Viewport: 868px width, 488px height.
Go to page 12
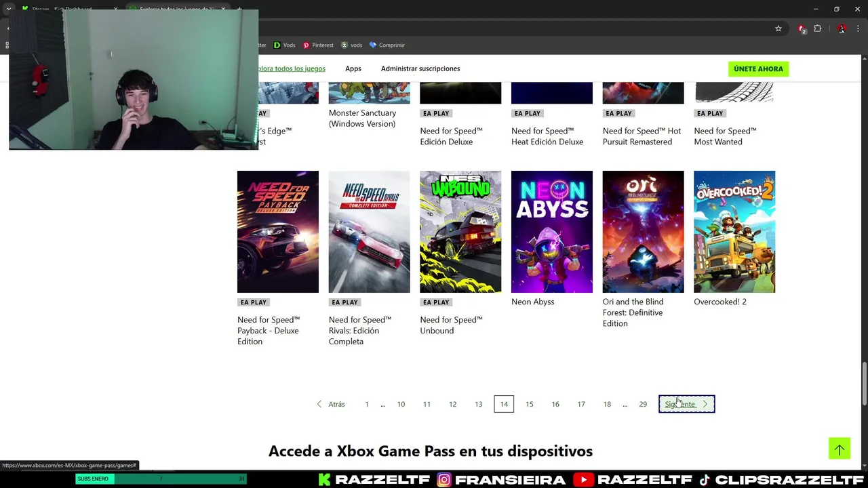coord(452,404)
